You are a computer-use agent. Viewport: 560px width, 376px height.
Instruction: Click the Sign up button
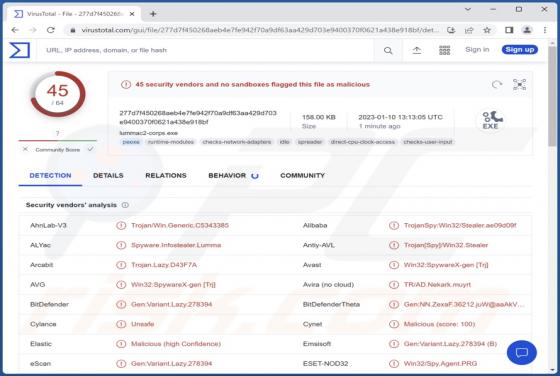520,50
